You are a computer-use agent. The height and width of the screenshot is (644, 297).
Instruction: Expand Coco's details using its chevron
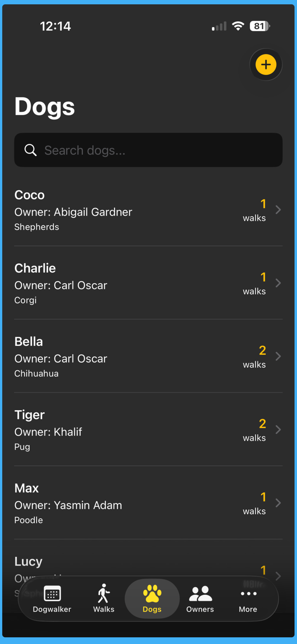coord(278,210)
